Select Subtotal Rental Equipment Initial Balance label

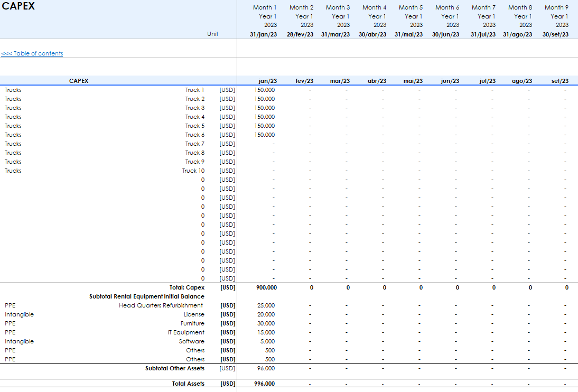146,296
